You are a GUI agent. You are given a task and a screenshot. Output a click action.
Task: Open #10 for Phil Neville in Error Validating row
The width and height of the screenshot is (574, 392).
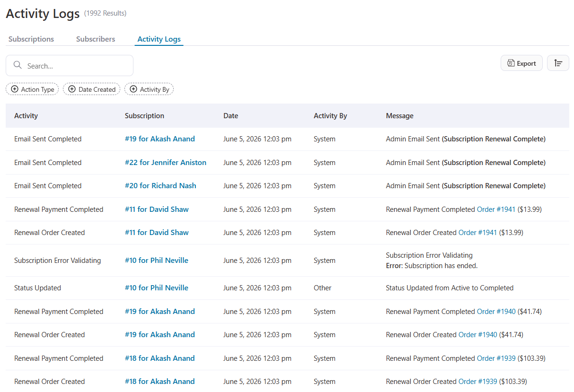(157, 261)
